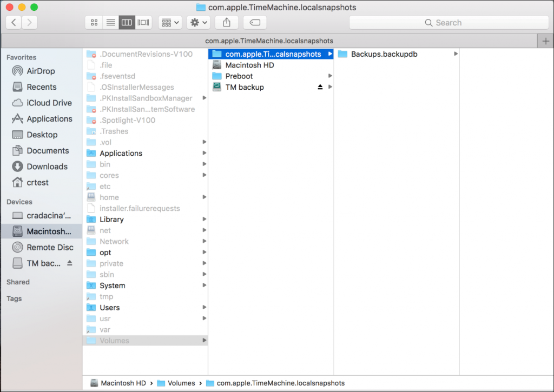Switch to icon view
554x392 pixels.
coord(94,23)
